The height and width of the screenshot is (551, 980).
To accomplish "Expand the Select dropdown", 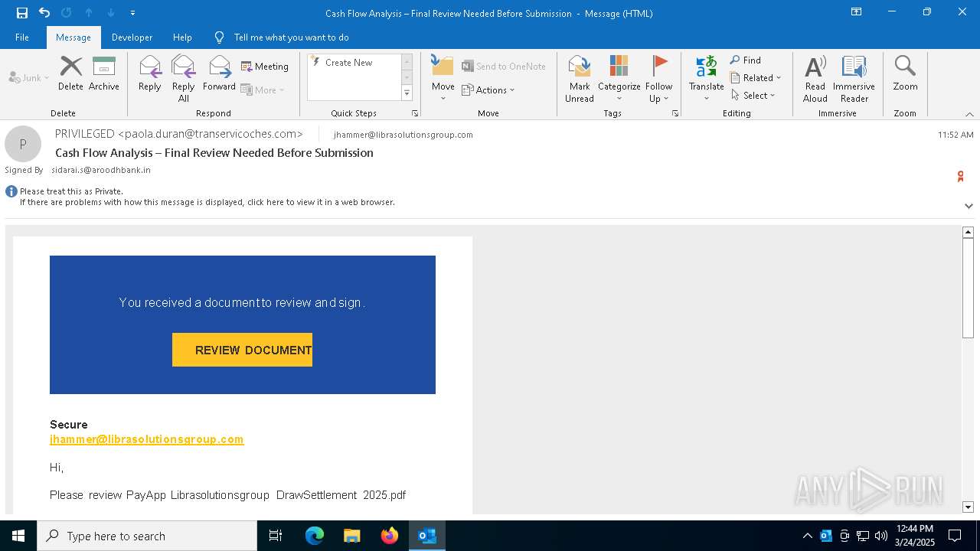I will point(753,95).
